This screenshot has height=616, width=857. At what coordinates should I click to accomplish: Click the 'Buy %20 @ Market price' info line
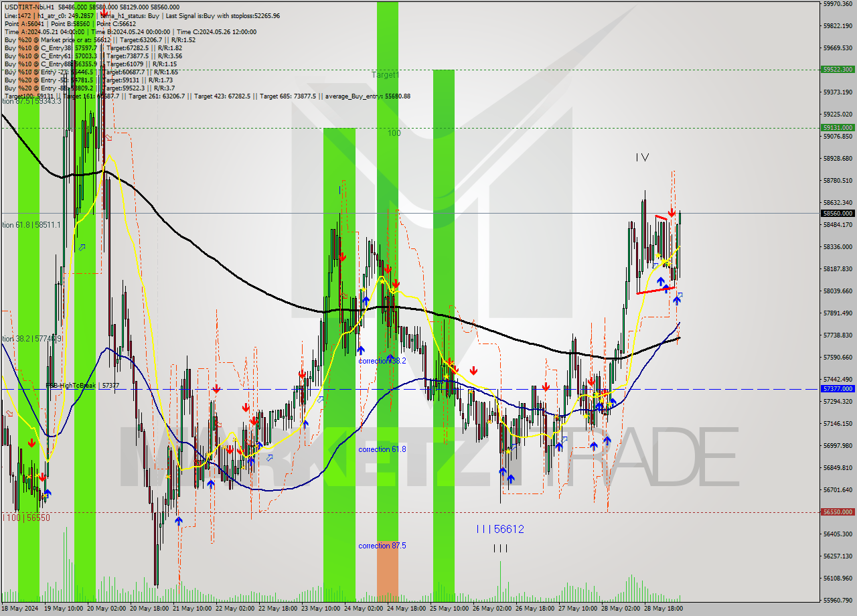100,40
